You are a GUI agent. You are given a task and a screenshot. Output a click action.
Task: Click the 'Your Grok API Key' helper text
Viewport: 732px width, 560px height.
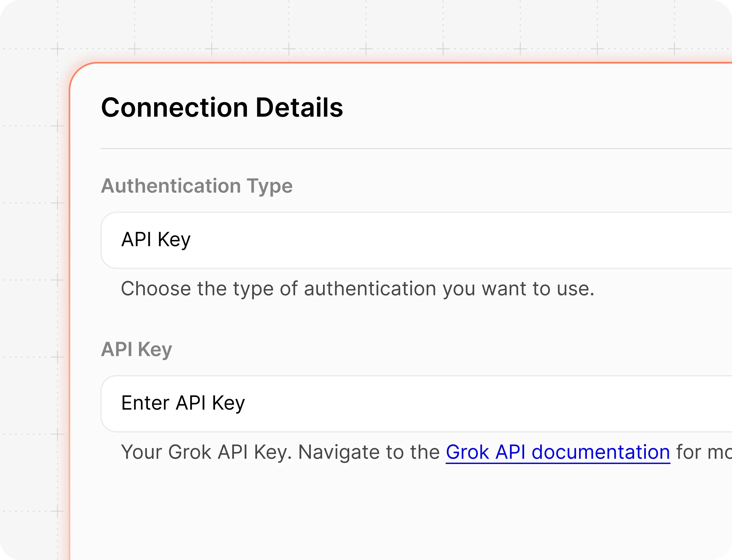tap(207, 452)
